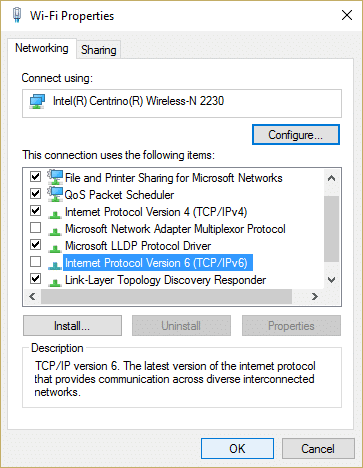
Task: Click the TCP/IPv6 protocol icon
Action: click(x=54, y=265)
